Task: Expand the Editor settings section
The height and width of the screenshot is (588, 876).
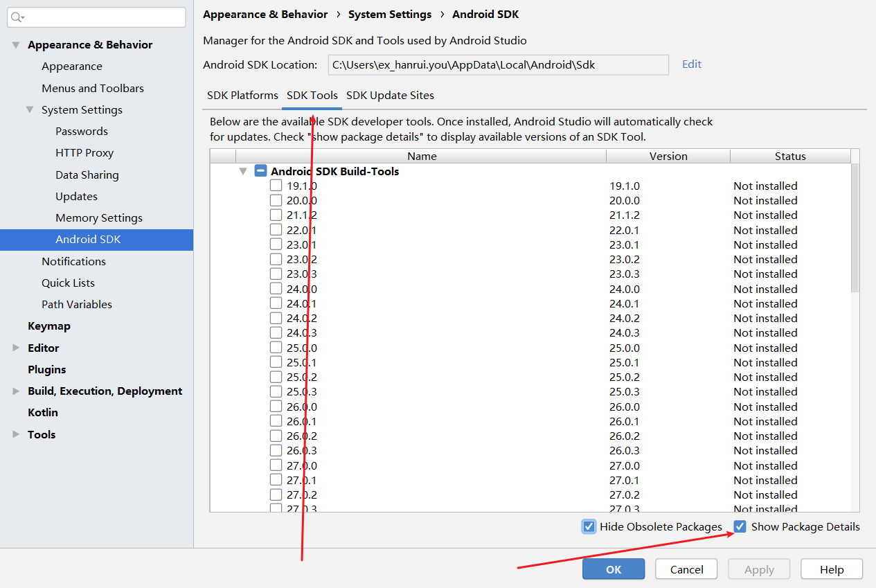Action: (x=16, y=348)
